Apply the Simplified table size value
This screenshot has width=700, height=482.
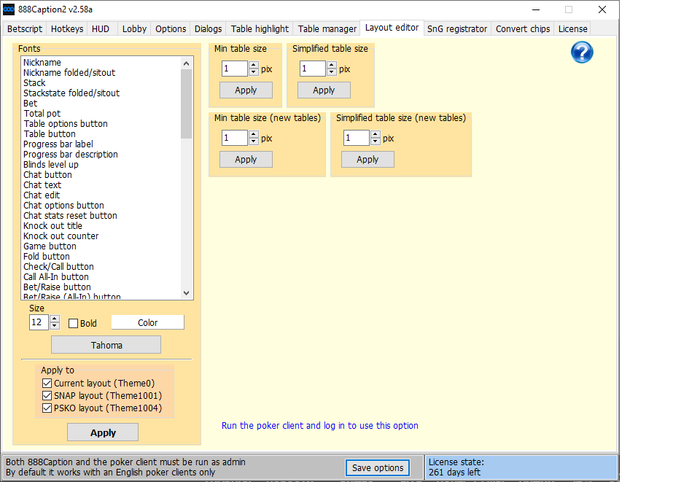tap(324, 90)
